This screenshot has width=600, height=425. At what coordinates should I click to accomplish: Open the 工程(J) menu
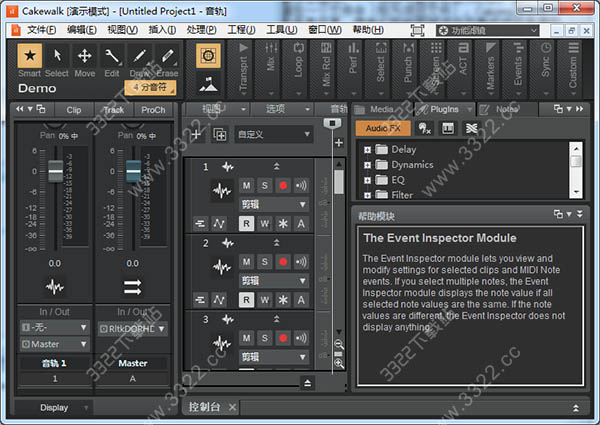(x=241, y=30)
